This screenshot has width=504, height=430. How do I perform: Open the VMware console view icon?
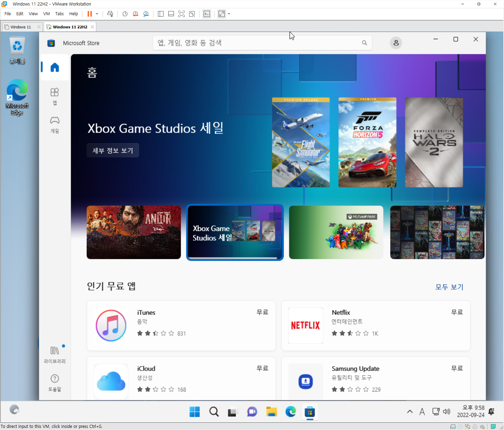[207, 14]
